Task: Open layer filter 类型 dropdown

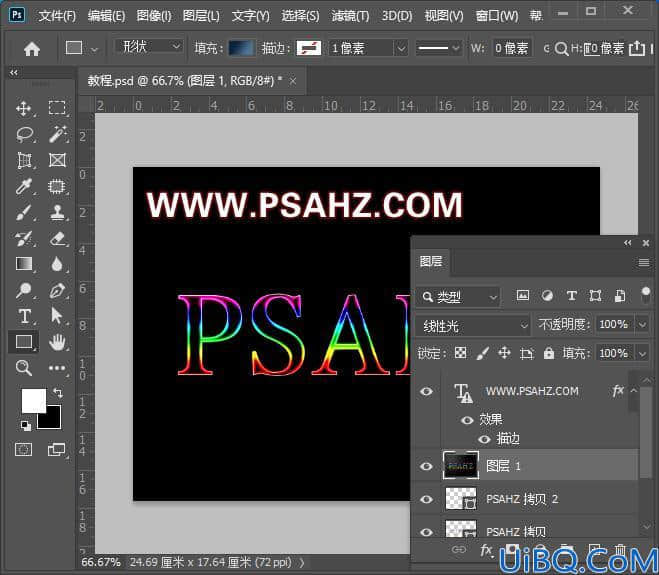Action: 459,297
